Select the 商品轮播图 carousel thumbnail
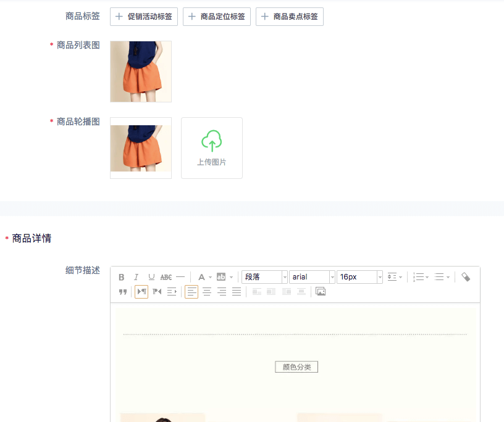 point(141,148)
